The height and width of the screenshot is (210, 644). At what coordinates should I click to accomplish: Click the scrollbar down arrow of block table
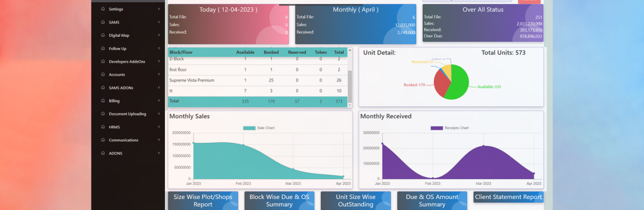click(x=350, y=106)
